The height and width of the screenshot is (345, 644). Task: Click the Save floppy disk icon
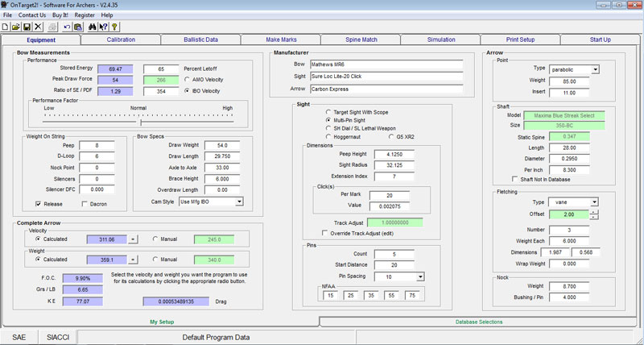coord(27,27)
